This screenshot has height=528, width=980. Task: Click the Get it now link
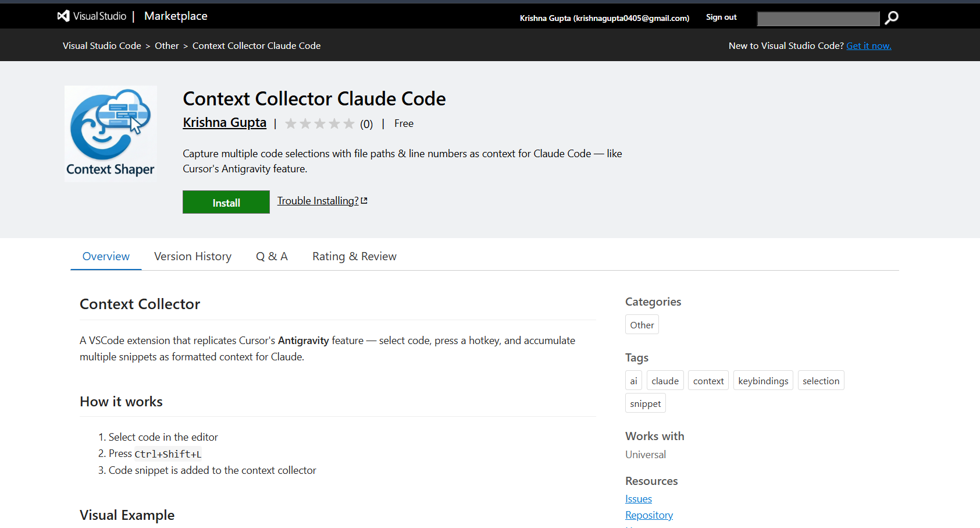(869, 45)
